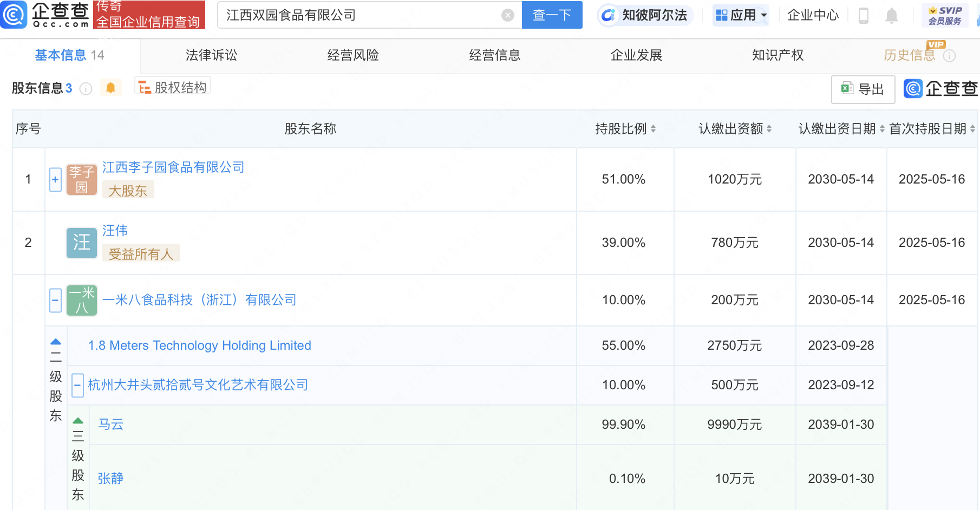Open the mobile phone app icon

pos(864,16)
